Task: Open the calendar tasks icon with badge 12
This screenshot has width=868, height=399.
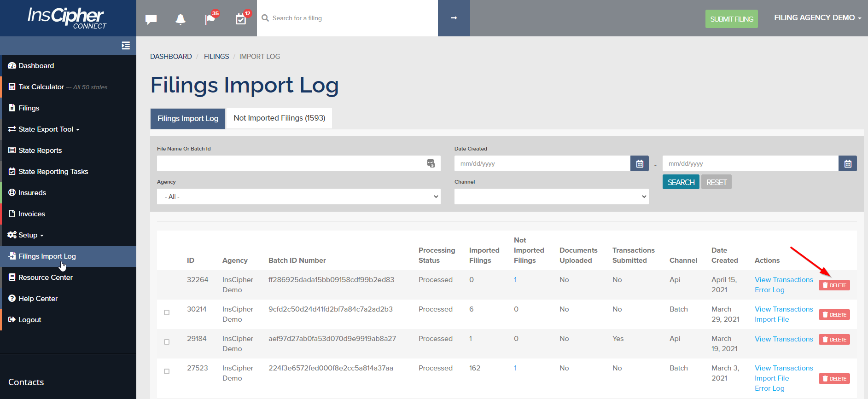Action: click(x=241, y=19)
